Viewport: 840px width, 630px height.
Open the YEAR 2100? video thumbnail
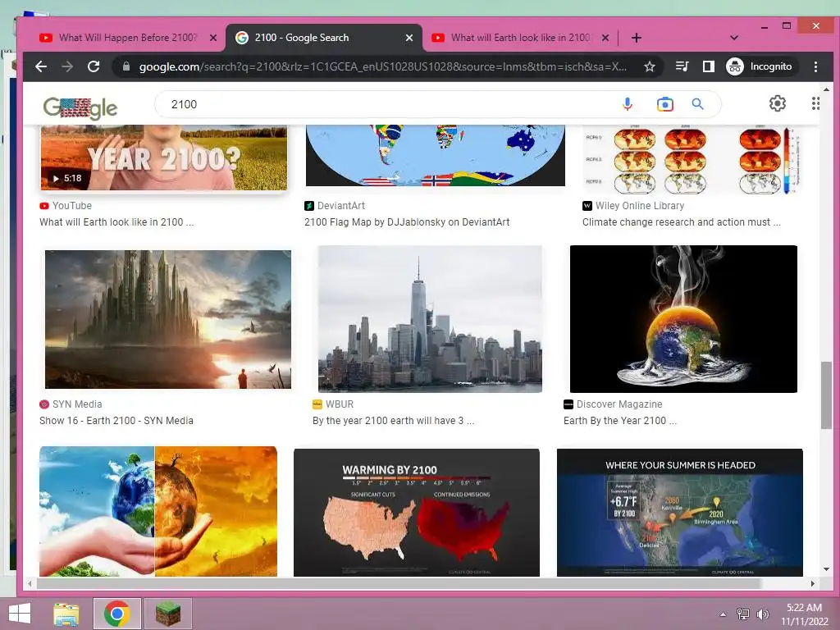coord(164,157)
